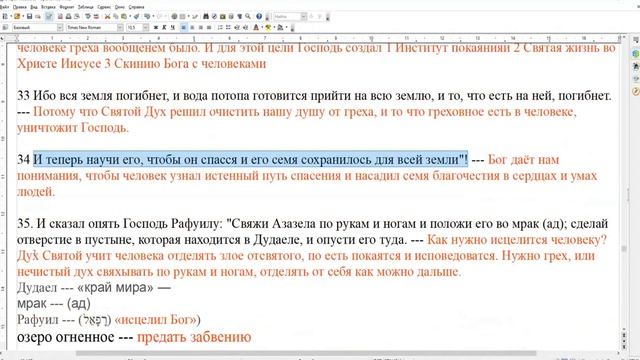The width and height of the screenshot is (640, 360).
Task: Print the document directly
Action: (x=68, y=16)
